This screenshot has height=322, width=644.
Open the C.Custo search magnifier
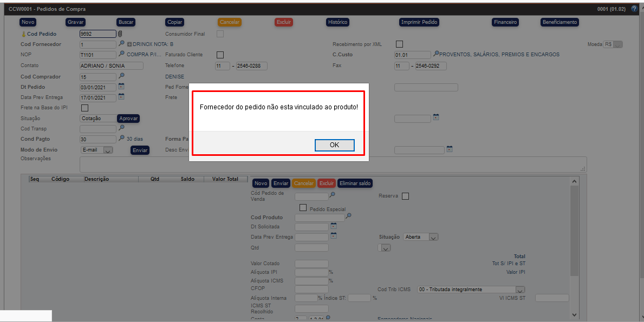click(437, 54)
